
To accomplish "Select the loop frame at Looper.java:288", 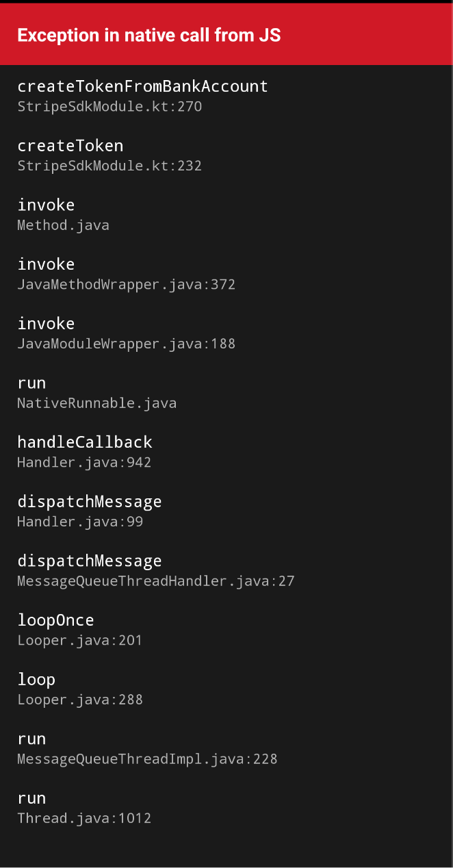I will coord(36,679).
